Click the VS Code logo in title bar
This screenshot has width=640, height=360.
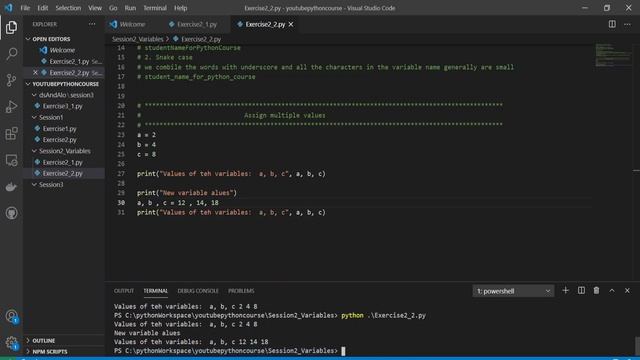coord(9,8)
